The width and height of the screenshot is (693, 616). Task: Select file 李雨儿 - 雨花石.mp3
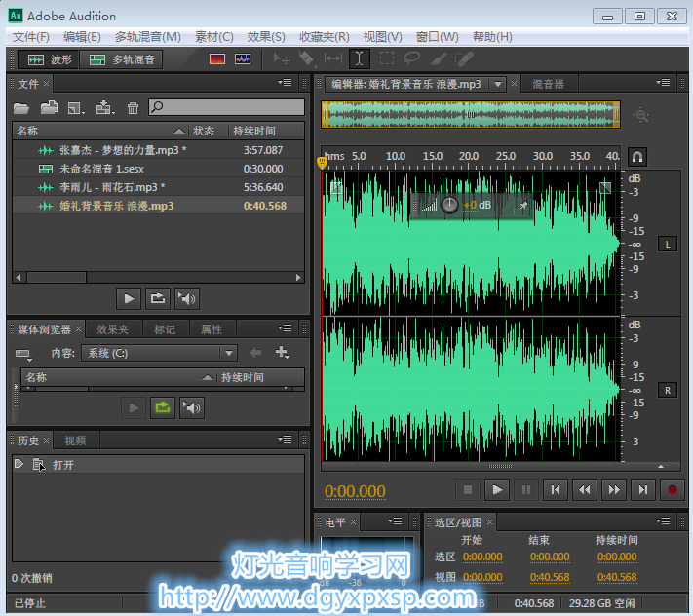click(x=111, y=187)
